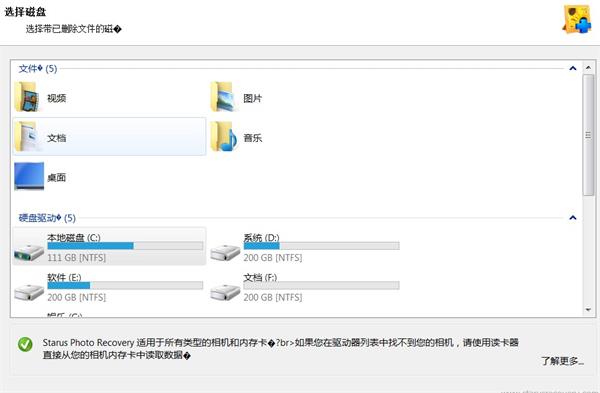
Task: Click the D: drive usage bar
Action: click(321, 246)
